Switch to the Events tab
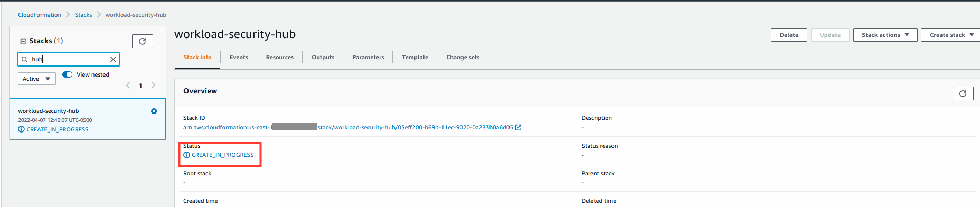 click(239, 57)
